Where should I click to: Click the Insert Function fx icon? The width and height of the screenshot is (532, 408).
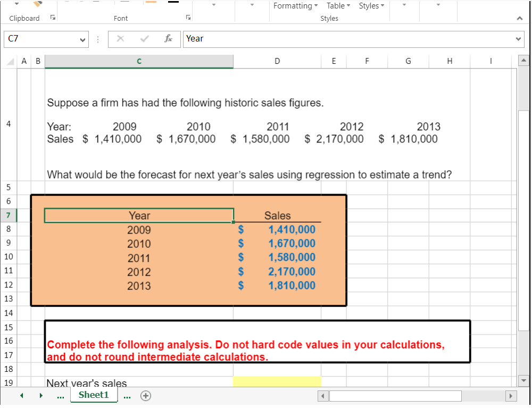168,39
